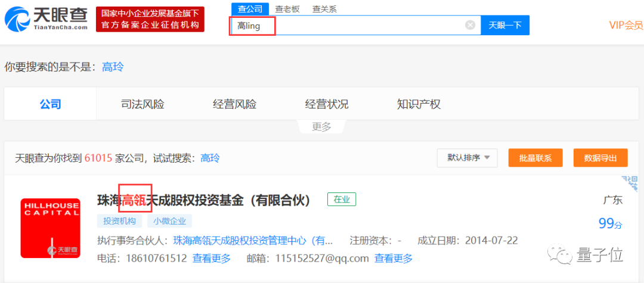644x283 pixels.
Task: Select the 查关系 search tab
Action: tap(324, 9)
